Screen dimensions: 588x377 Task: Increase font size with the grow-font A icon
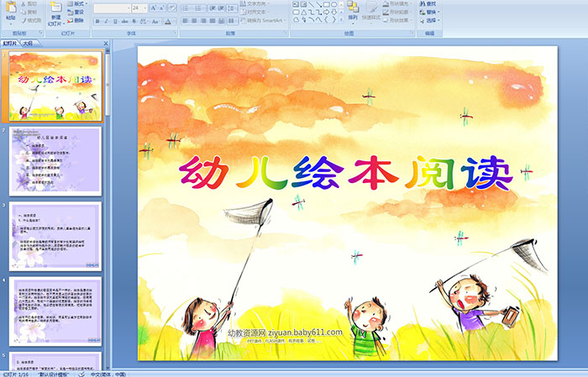[x=154, y=8]
